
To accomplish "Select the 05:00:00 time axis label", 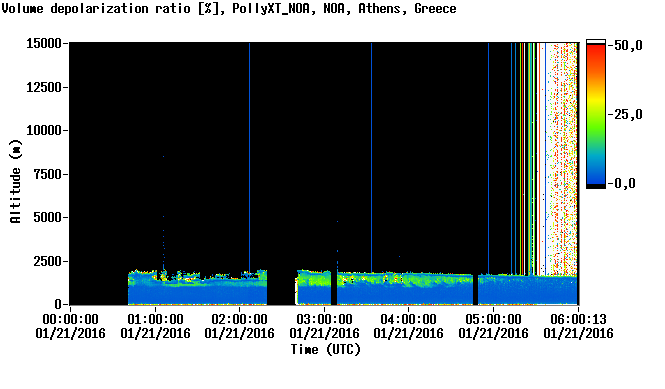I will pos(493,319).
